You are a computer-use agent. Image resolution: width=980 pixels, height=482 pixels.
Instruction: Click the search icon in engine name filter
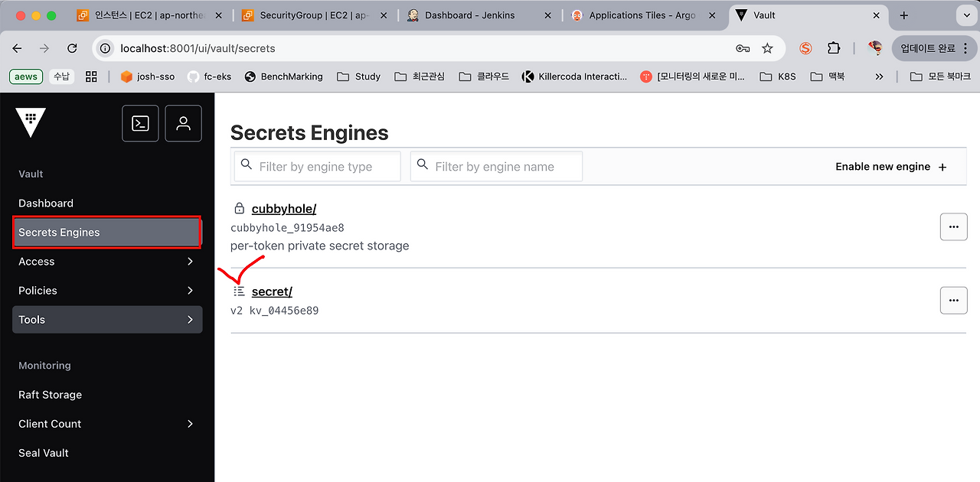tap(423, 164)
